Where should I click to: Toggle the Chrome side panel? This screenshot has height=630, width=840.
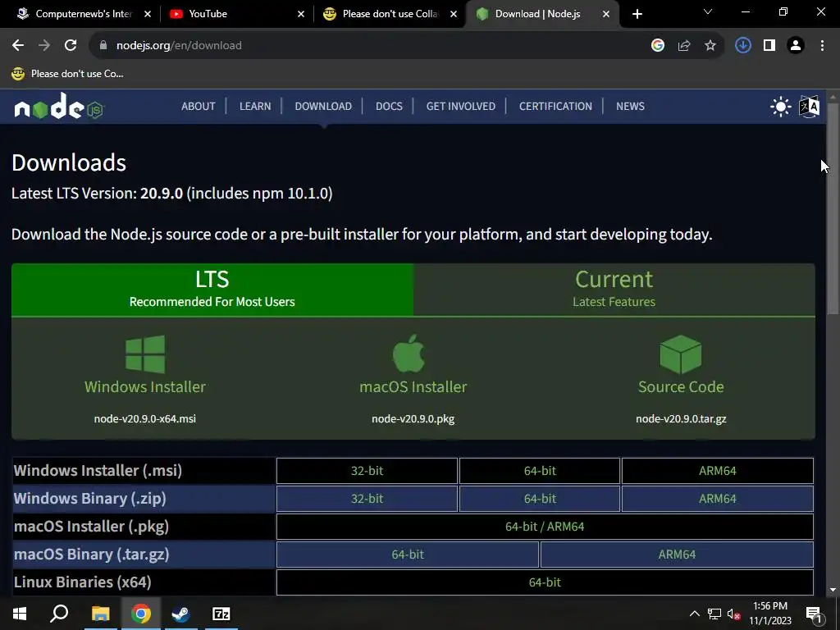pos(769,46)
